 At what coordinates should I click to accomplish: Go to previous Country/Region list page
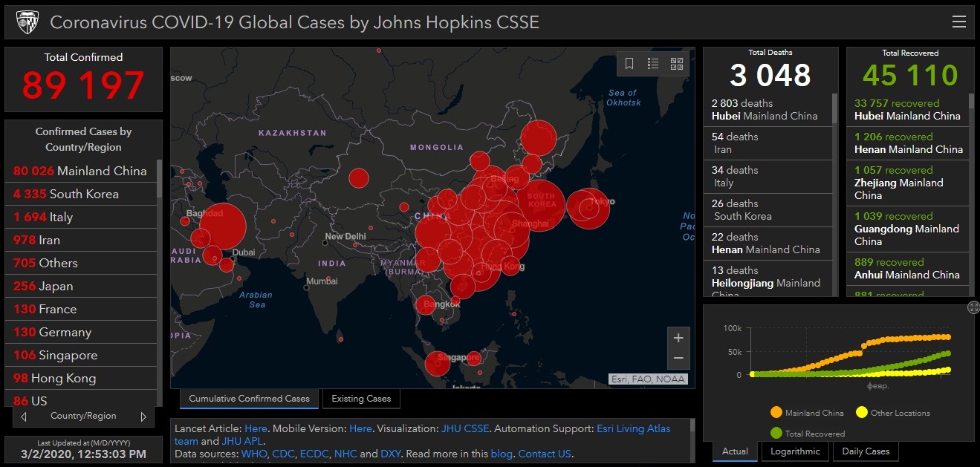(x=24, y=417)
